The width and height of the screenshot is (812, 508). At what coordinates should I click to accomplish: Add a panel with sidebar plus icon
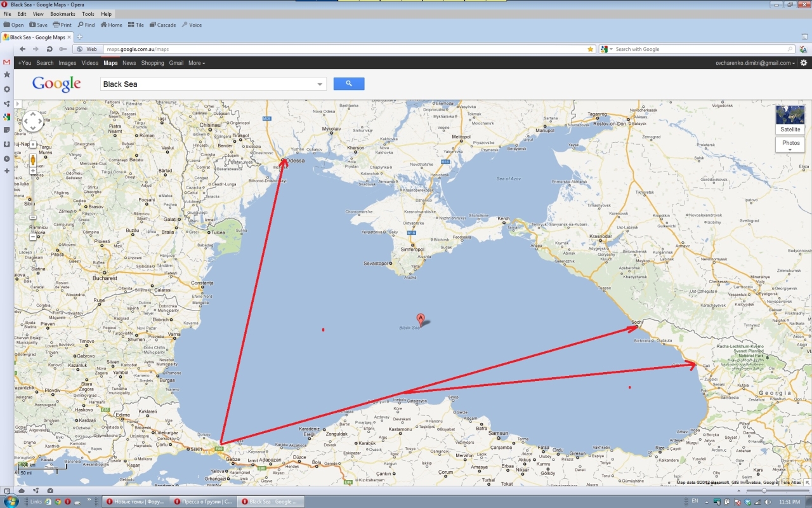coord(7,171)
